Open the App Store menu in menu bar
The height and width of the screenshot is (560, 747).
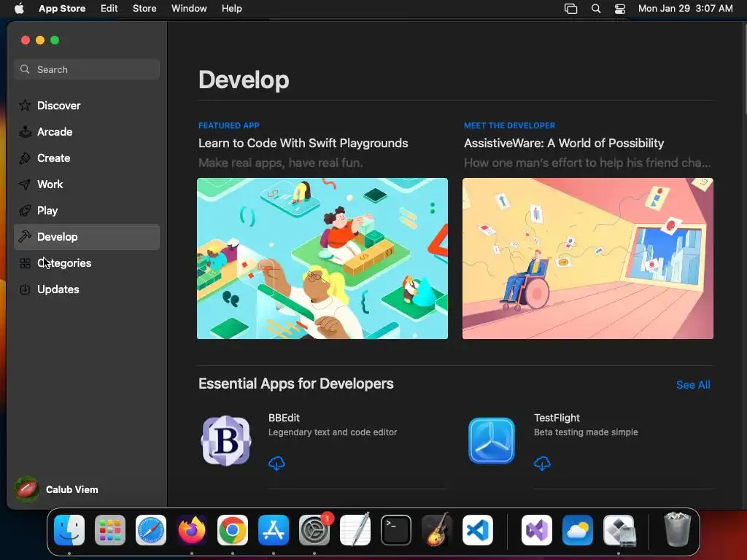click(62, 8)
